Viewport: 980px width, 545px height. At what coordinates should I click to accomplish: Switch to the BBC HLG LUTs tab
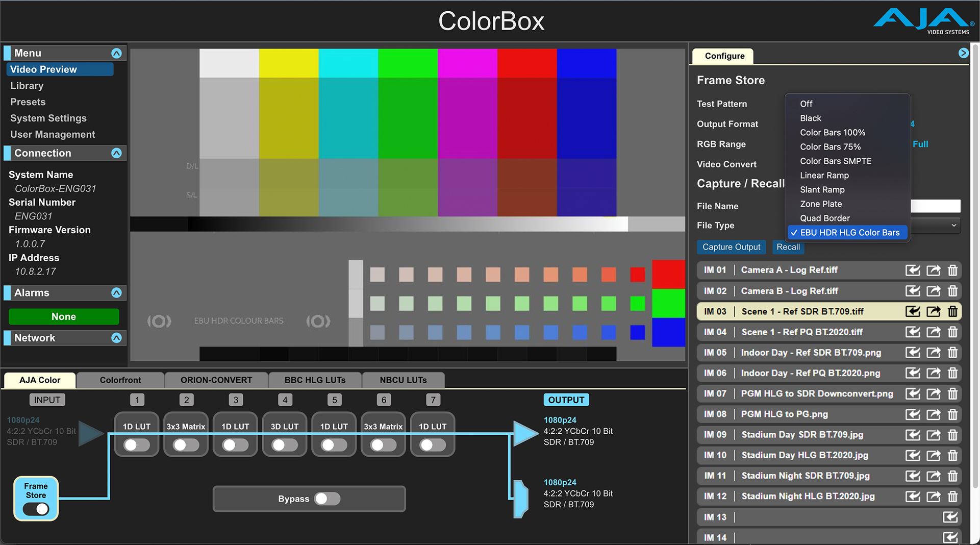click(315, 380)
